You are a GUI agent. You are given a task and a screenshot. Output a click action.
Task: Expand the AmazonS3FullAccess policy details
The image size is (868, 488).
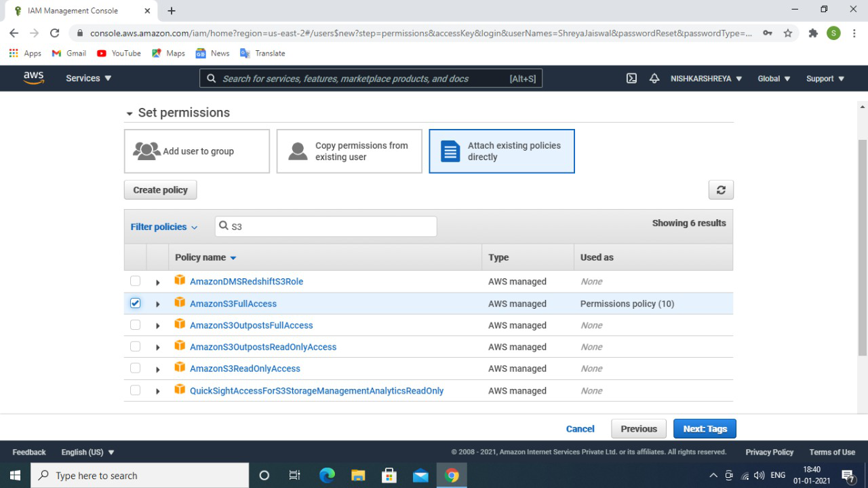[158, 304]
